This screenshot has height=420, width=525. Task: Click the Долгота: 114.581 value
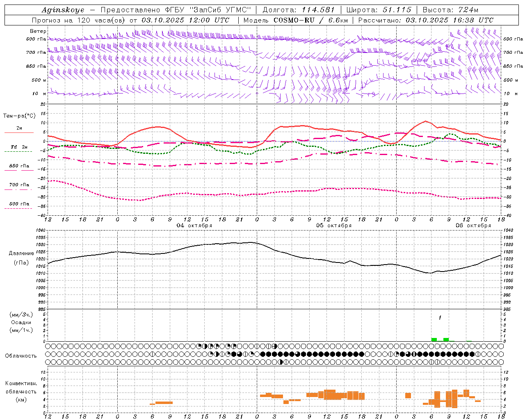pyautogui.click(x=299, y=10)
